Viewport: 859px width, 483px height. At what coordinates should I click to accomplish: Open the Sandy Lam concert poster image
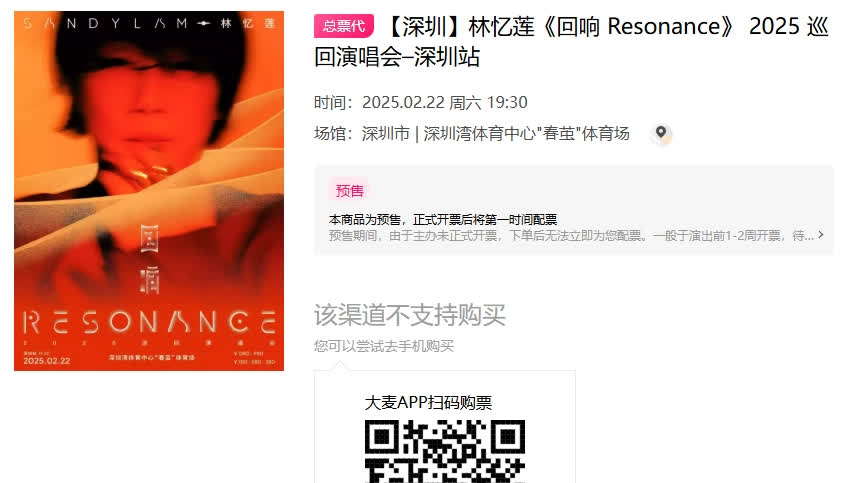point(149,191)
